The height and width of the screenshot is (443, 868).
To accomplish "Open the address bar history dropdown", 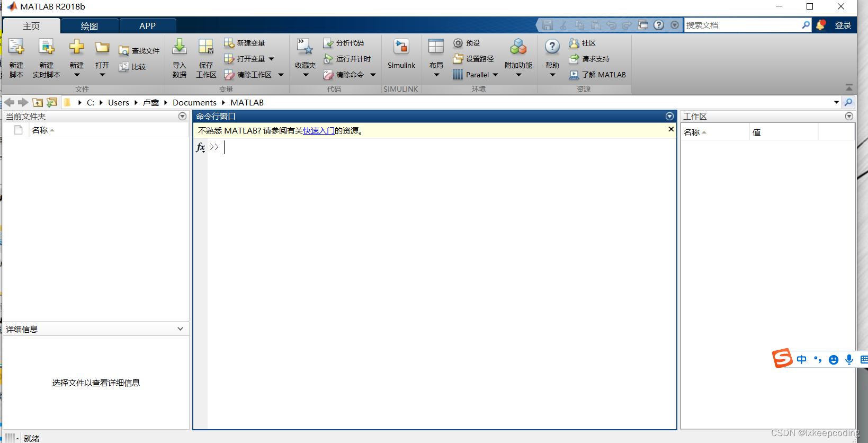I will 837,102.
